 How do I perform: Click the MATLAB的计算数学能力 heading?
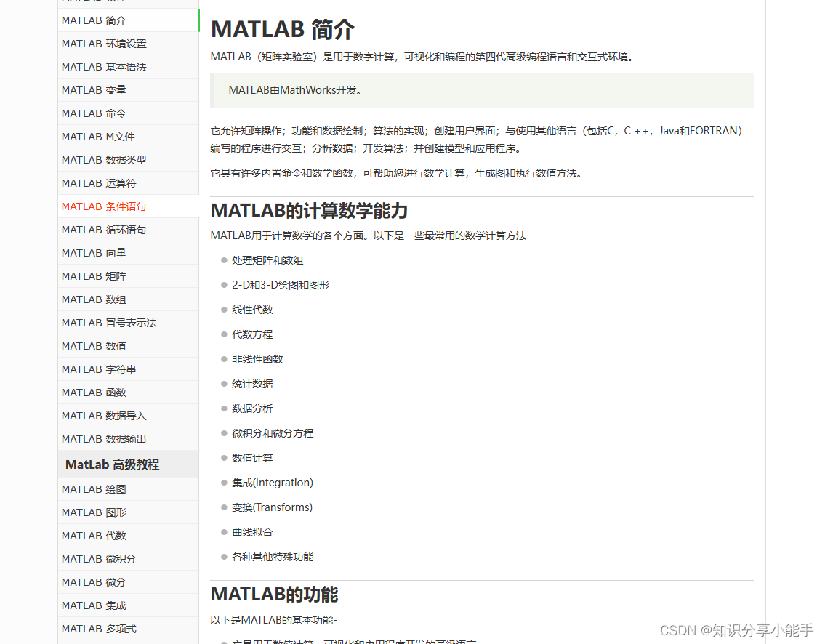coord(310,211)
